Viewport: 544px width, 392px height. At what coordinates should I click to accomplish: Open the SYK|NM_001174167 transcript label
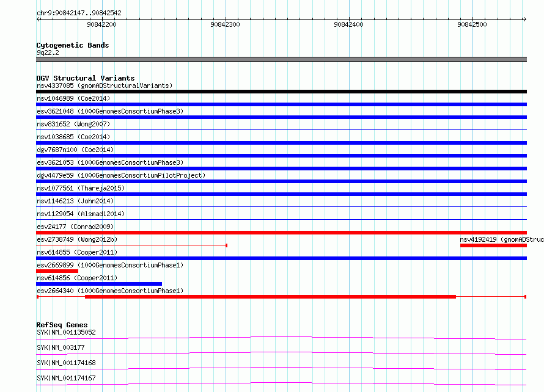(x=66, y=378)
